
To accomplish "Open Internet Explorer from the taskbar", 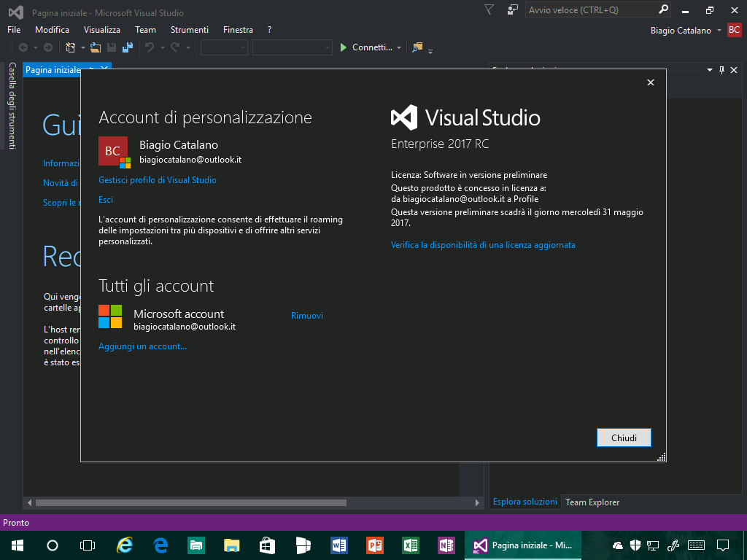I will [x=124, y=545].
